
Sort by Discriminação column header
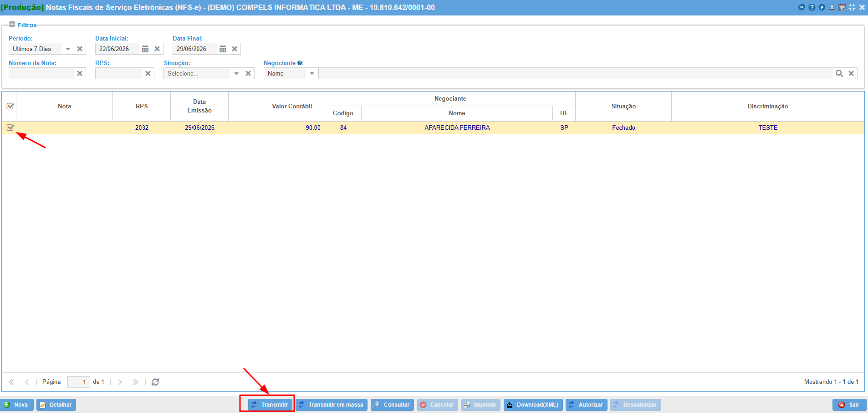767,106
